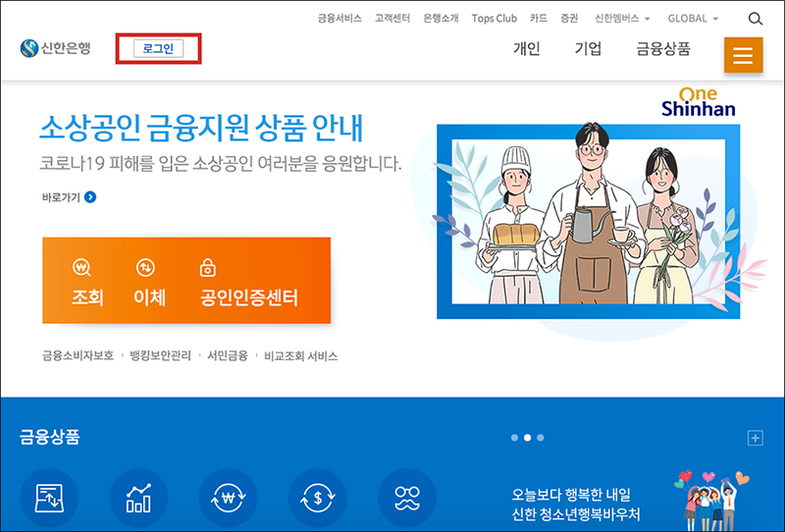785x532 pixels.
Task: Click the 이체 label in orange panel
Action: tap(149, 297)
